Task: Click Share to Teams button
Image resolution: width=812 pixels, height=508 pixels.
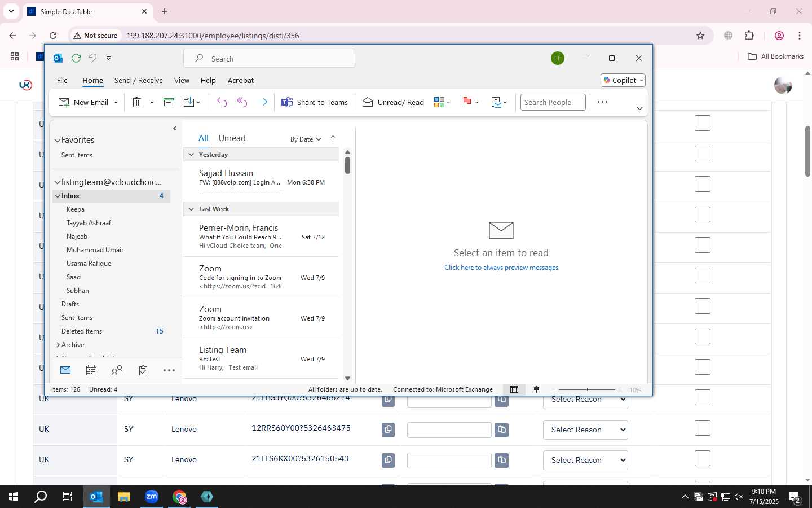Action: point(315,102)
